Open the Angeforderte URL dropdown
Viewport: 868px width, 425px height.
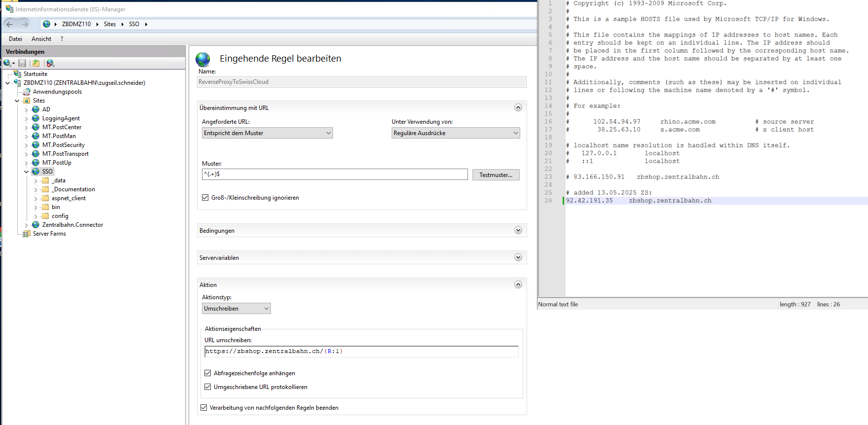pos(267,133)
